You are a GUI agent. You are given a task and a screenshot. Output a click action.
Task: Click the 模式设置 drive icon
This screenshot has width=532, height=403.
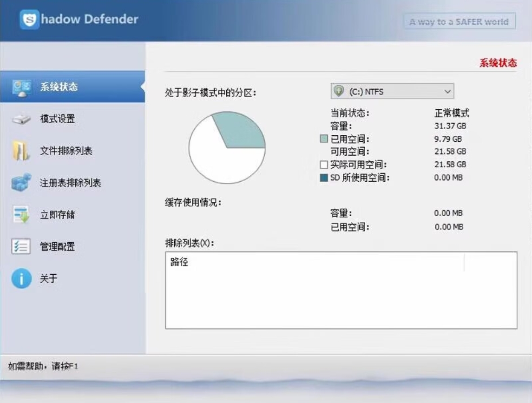click(21, 119)
